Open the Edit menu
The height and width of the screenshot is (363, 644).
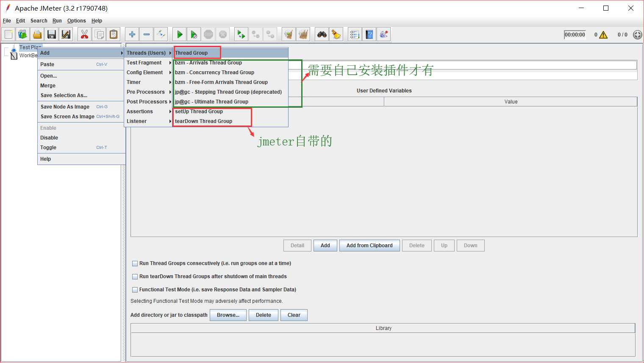(20, 21)
